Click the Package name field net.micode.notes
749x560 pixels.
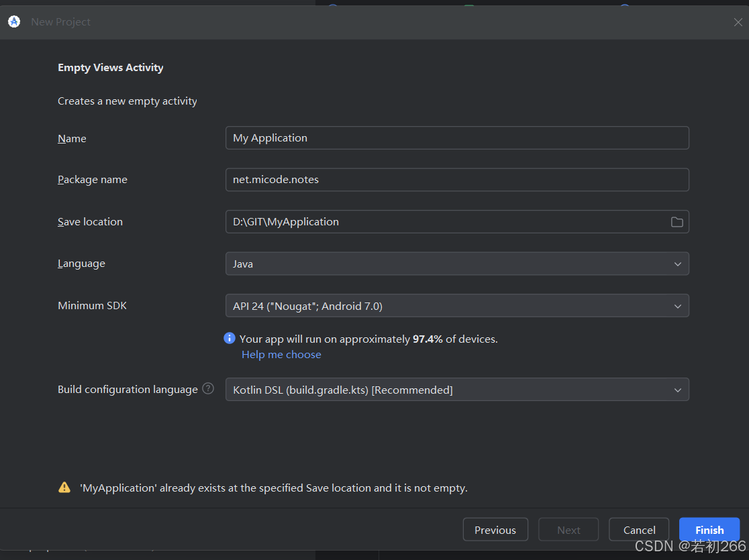point(457,180)
